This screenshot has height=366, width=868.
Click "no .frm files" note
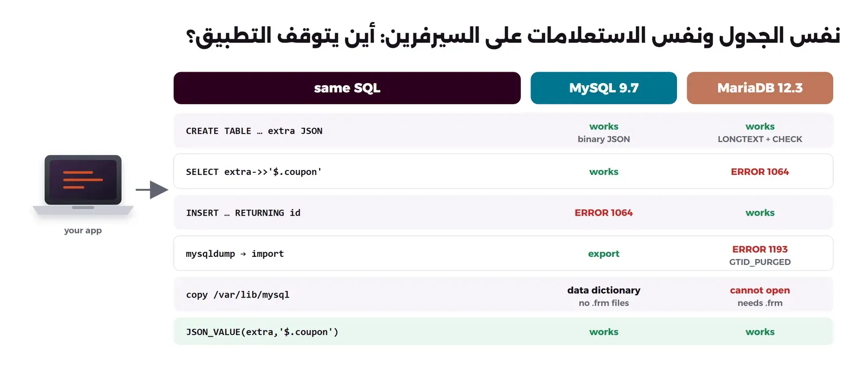click(x=604, y=303)
